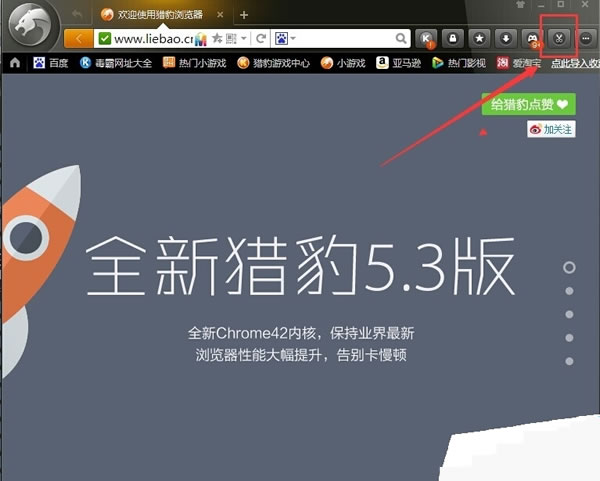Select the fourth page indicator dot
This screenshot has height=481, width=600.
coord(569,338)
